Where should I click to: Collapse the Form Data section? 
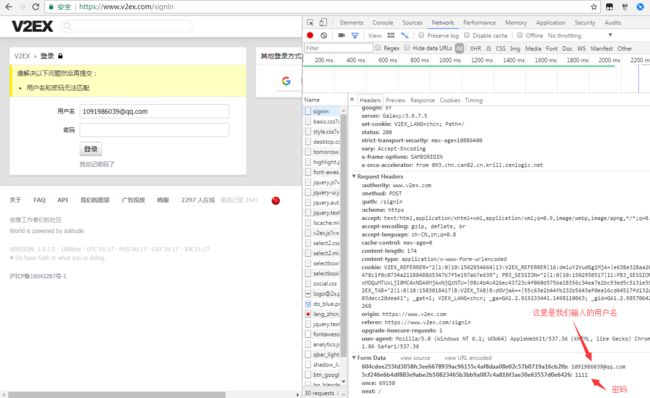point(354,357)
